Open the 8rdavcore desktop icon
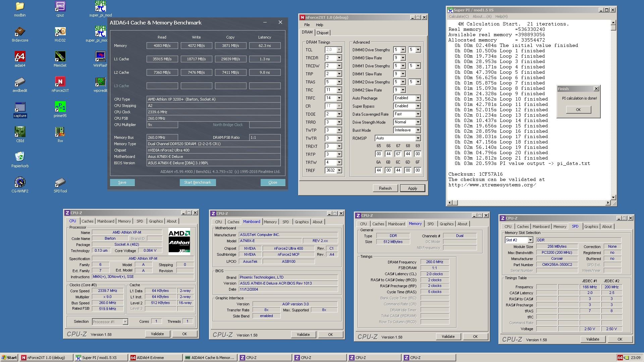644x362 pixels. (x=20, y=34)
